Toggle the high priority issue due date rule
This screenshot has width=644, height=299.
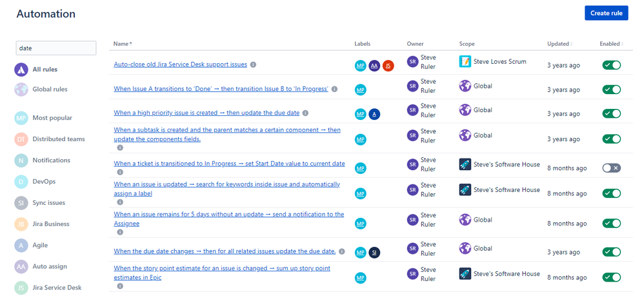612,113
